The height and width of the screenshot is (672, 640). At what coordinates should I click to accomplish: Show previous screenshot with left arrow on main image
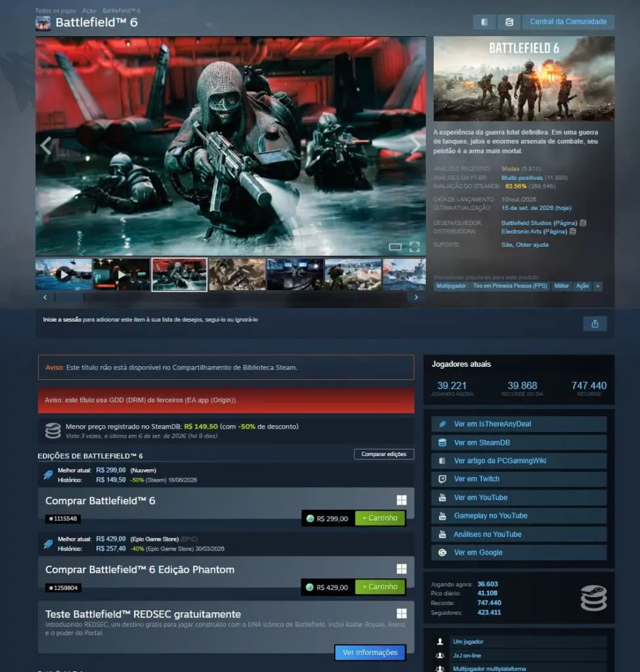(x=46, y=146)
